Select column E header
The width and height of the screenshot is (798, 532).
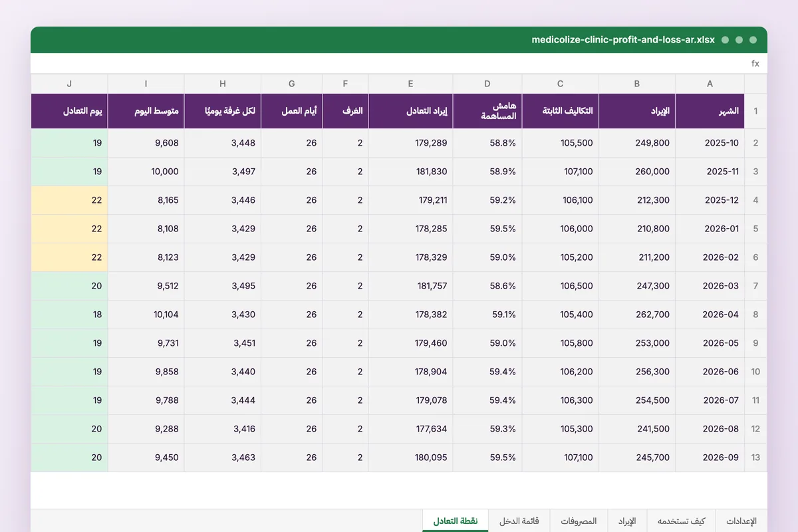410,84
